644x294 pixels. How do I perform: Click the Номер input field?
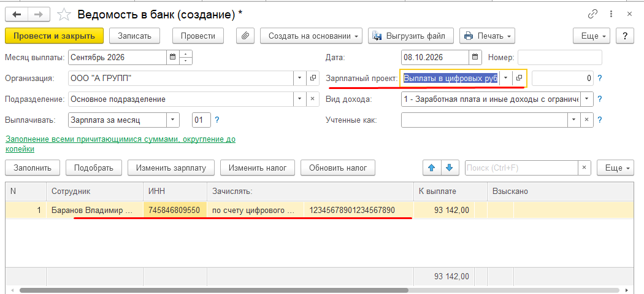560,58
